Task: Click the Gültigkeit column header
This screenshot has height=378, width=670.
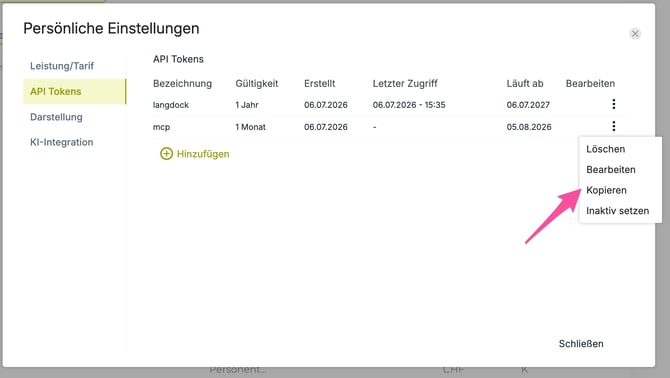Action: point(257,84)
